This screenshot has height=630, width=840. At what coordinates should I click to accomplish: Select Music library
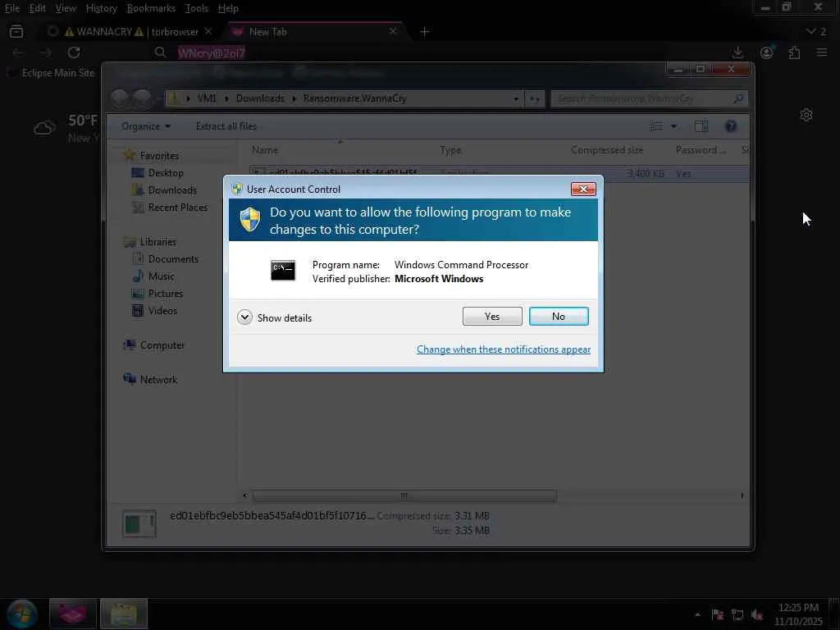pyautogui.click(x=161, y=276)
